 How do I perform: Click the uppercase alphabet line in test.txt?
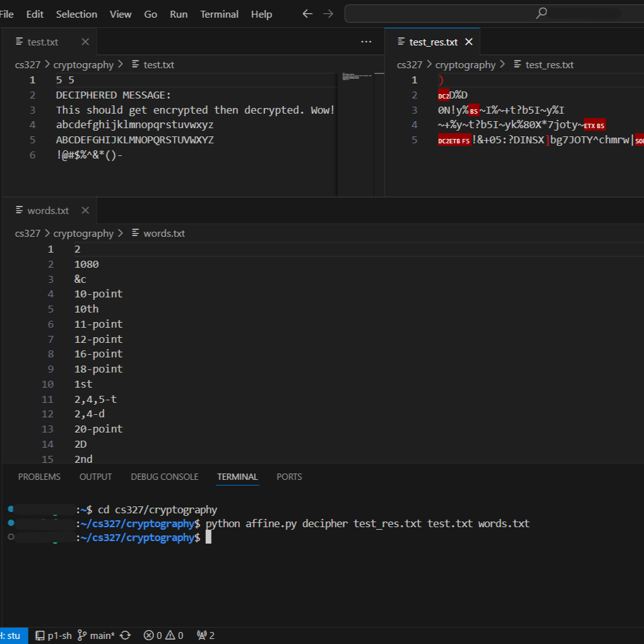pyautogui.click(x=134, y=140)
